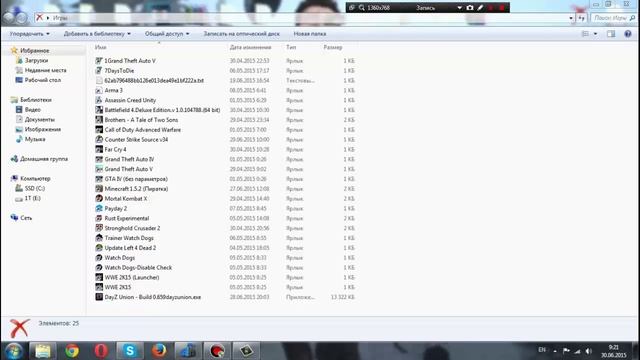
Task: Select the Arma 3 shortcut icon
Action: pos(99,90)
